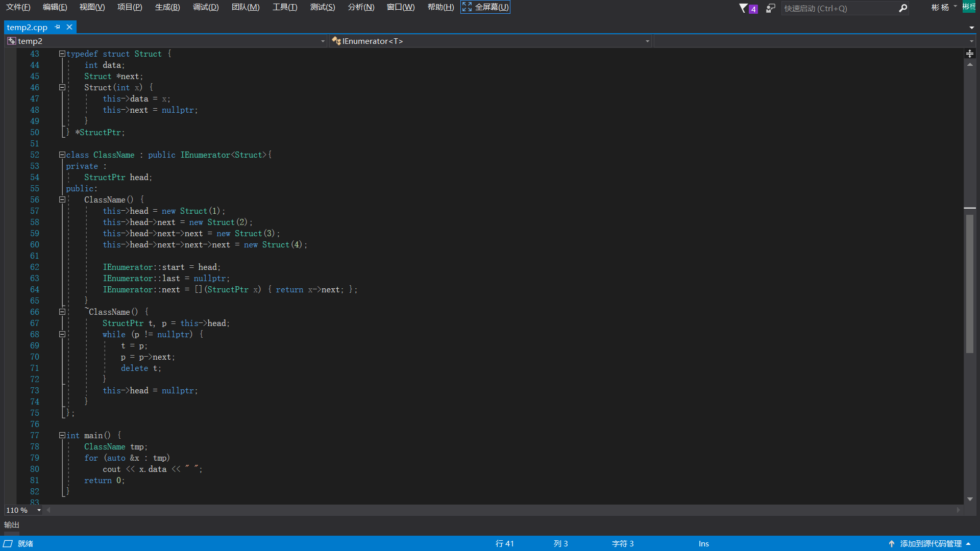Collapse the int main() block
Image resolution: width=980 pixels, height=551 pixels.
[62, 435]
